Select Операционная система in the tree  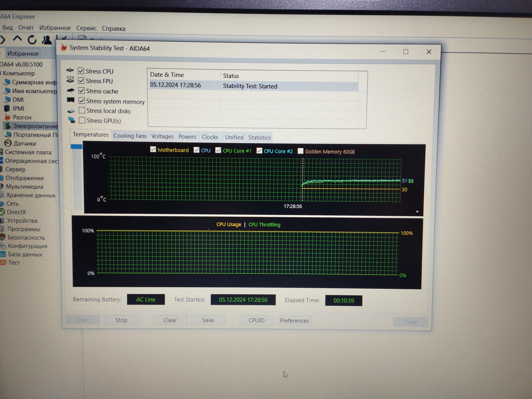[32, 161]
